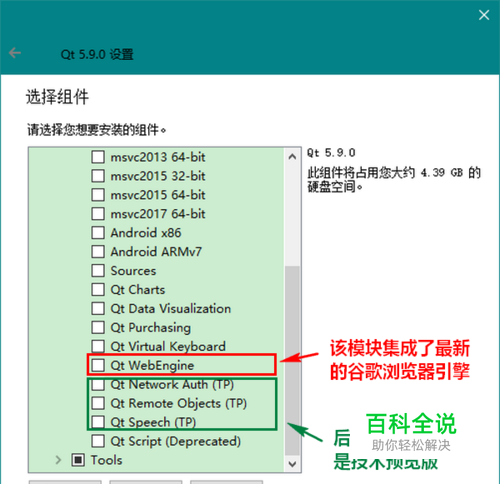Click the component list scrollbar thumb
The height and width of the screenshot is (484, 500).
coord(292,361)
